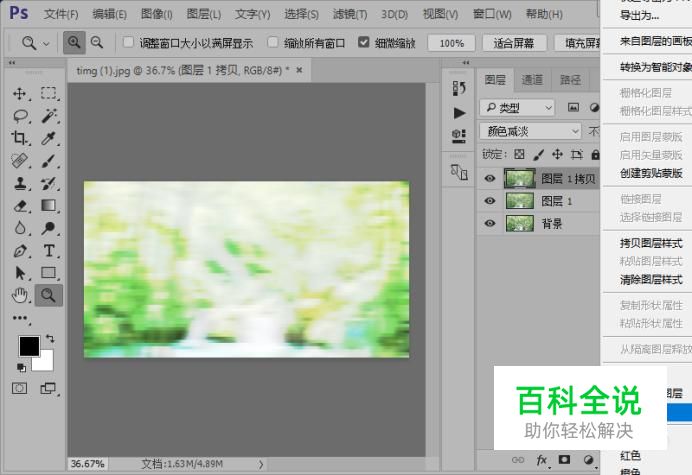Hide layer 图层 1
This screenshot has height=475, width=692.
(489, 201)
